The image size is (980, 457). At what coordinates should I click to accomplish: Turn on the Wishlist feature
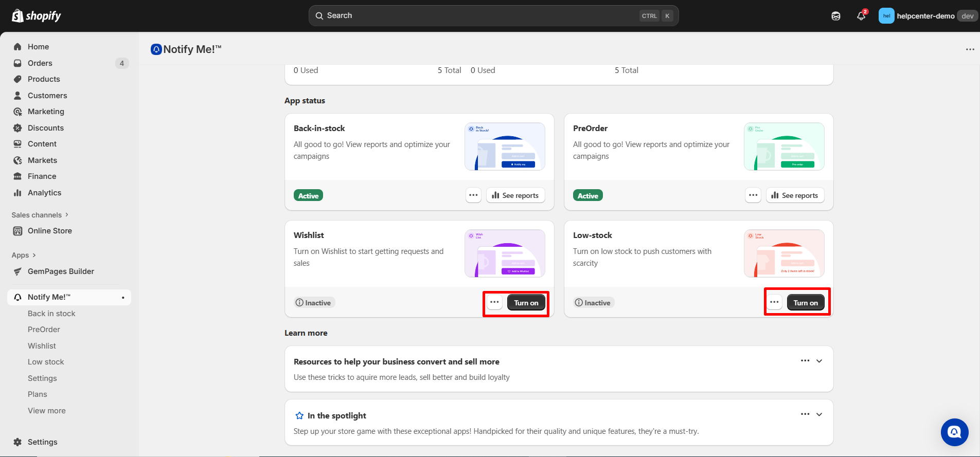point(526,303)
